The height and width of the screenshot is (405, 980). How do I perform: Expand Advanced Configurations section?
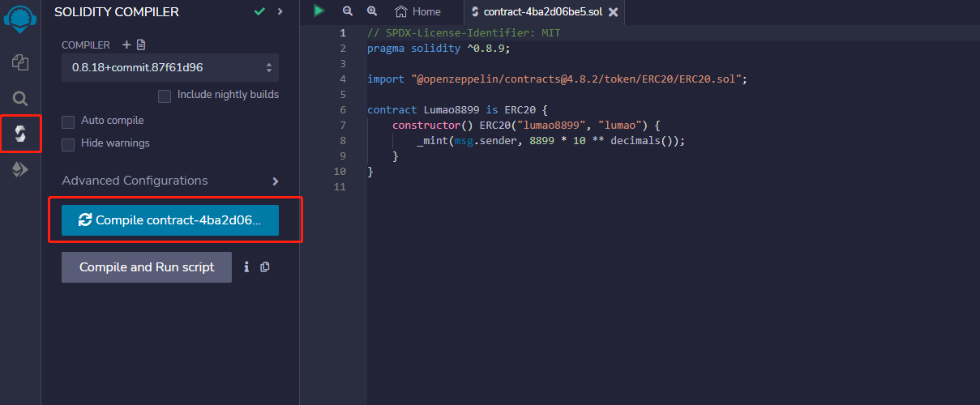(276, 181)
